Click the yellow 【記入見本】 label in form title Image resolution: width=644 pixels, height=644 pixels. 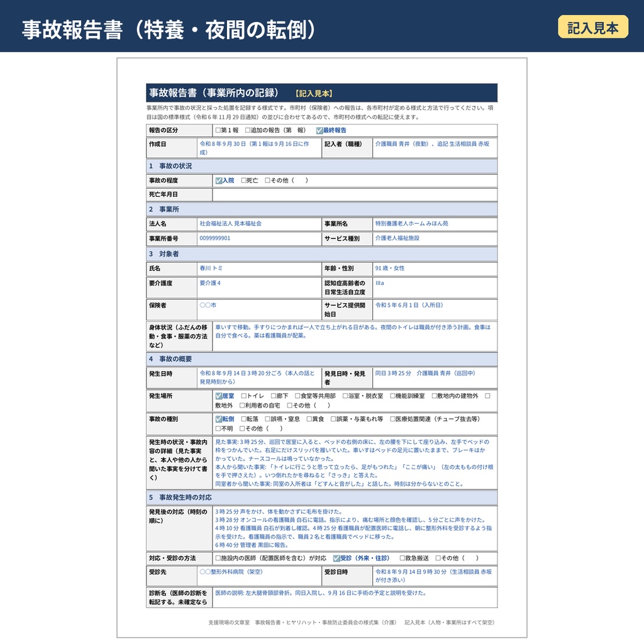coord(314,94)
